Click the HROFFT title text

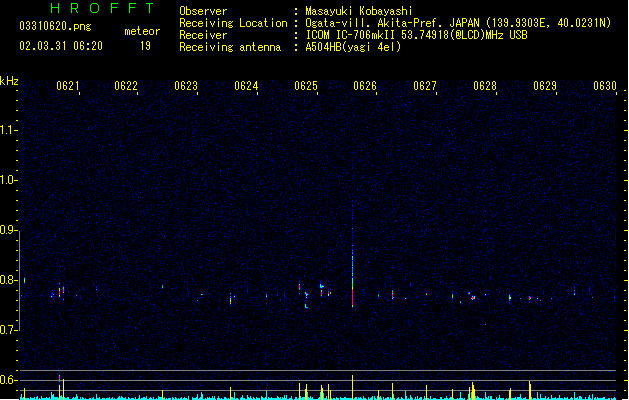(x=102, y=8)
